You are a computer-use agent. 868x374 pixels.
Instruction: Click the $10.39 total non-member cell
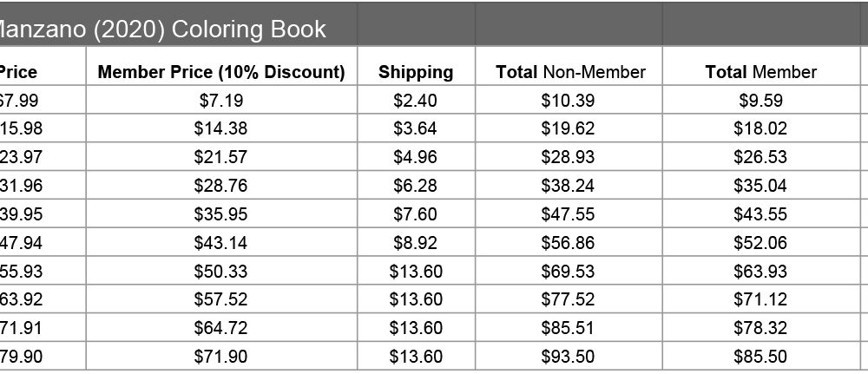[569, 101]
